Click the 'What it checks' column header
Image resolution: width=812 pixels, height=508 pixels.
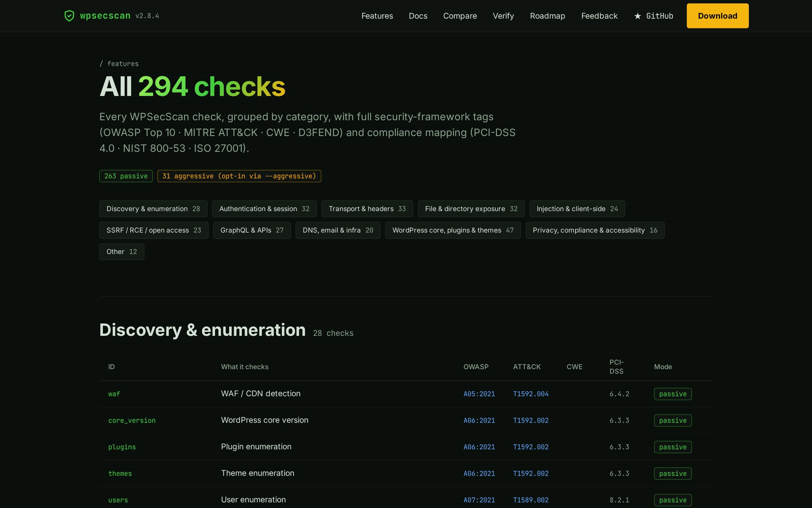click(x=245, y=367)
